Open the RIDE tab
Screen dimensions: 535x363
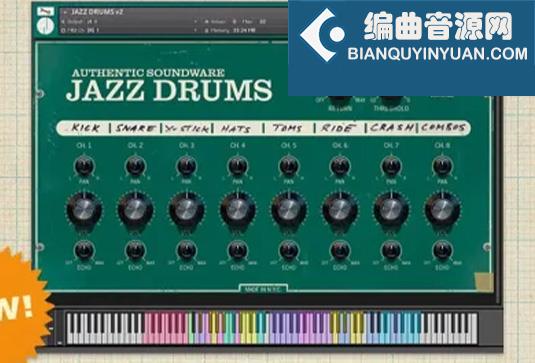pyautogui.click(x=338, y=128)
